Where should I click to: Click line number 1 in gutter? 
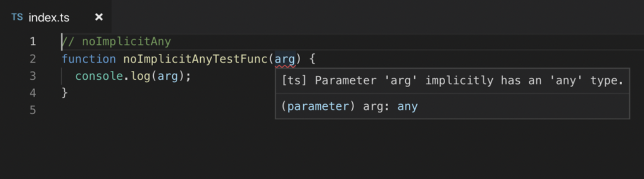(33, 41)
